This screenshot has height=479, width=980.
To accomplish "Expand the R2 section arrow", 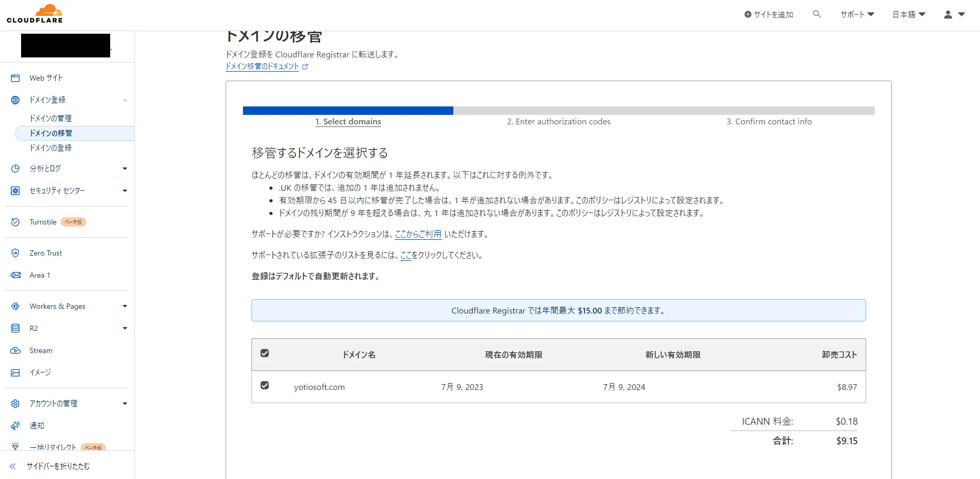I will tap(125, 328).
